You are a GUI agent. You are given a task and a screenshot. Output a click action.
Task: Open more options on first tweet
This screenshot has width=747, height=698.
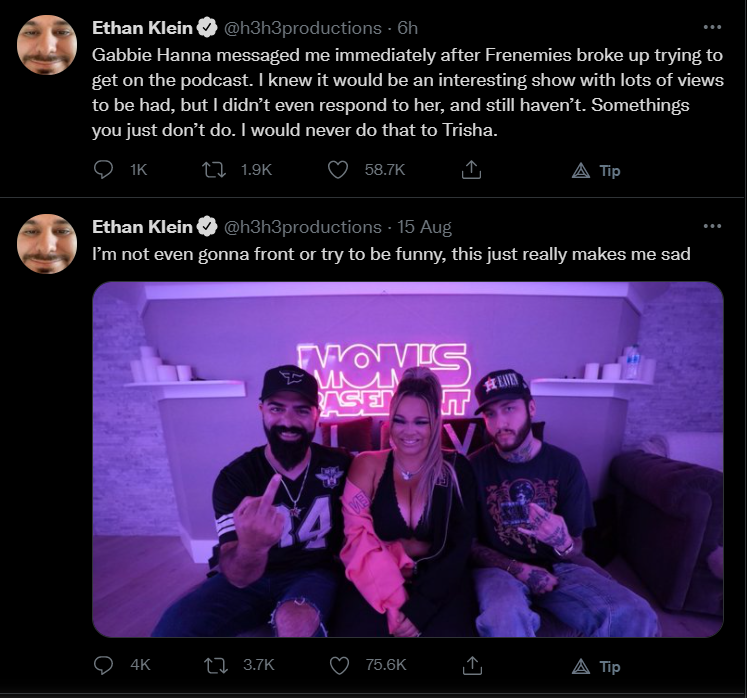(x=712, y=28)
